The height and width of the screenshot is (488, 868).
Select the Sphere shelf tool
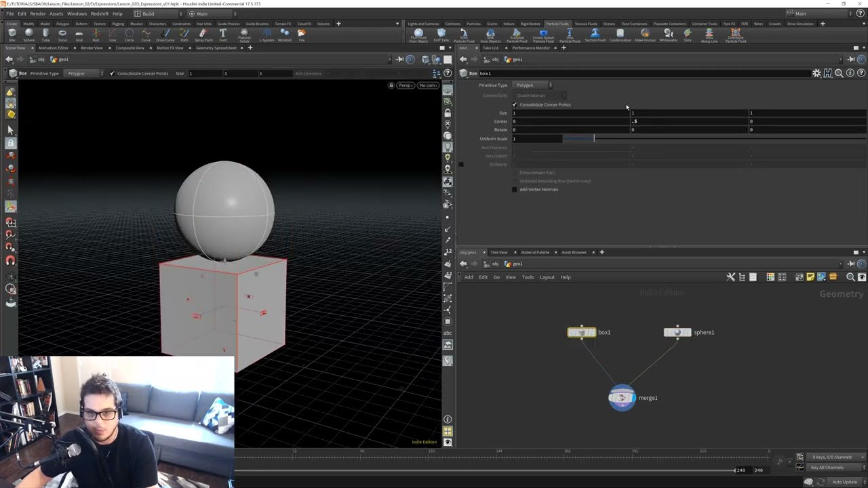[28, 35]
